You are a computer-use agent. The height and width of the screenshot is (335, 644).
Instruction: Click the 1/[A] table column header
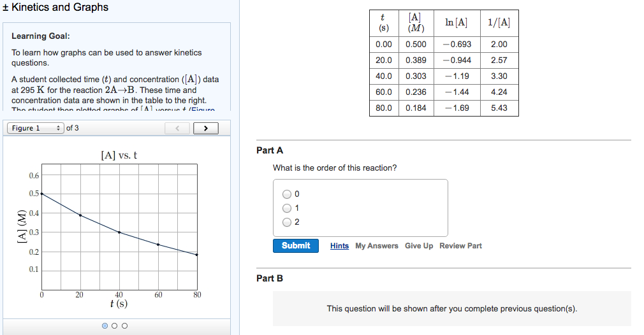click(x=499, y=22)
